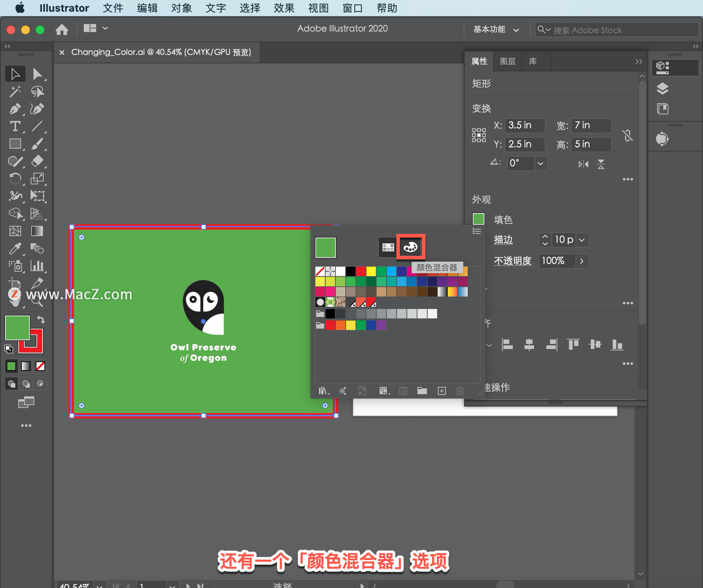Click the 描边 stroke link
Viewport: 703px width, 588px height.
coord(503,240)
